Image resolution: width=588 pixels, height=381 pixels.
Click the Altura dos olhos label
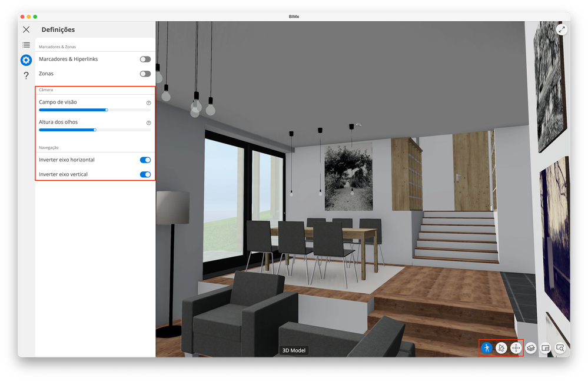[58, 122]
